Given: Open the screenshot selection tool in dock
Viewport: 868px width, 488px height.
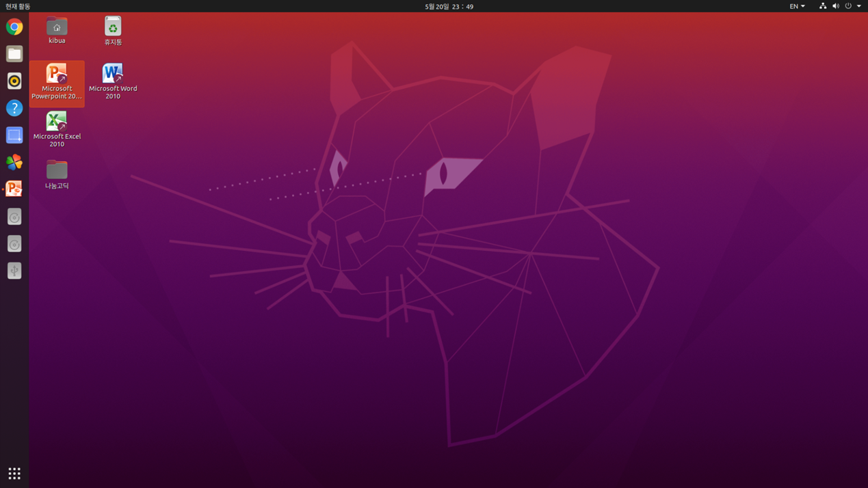Looking at the screenshot, I should [14, 135].
